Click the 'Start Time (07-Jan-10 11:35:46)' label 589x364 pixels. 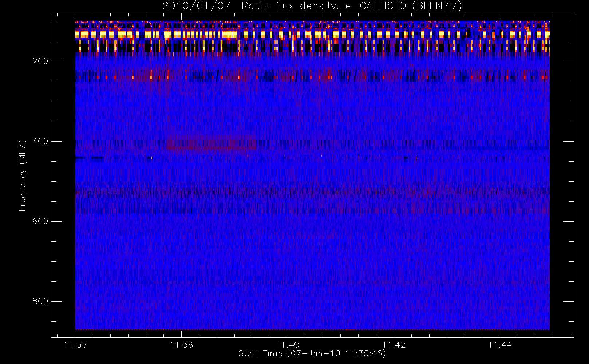[x=312, y=353]
